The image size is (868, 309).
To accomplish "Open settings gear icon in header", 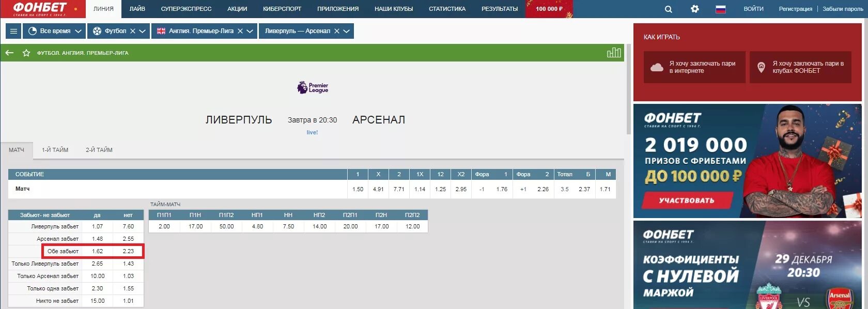I will [695, 9].
